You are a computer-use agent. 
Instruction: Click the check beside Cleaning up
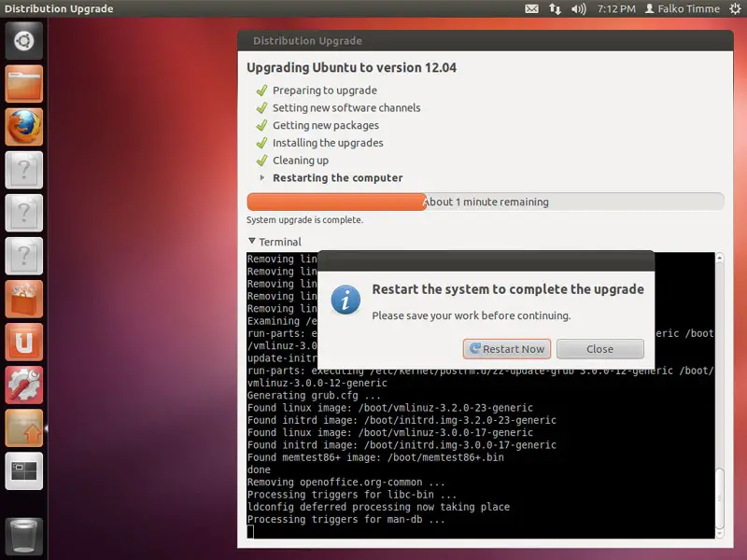click(x=261, y=161)
